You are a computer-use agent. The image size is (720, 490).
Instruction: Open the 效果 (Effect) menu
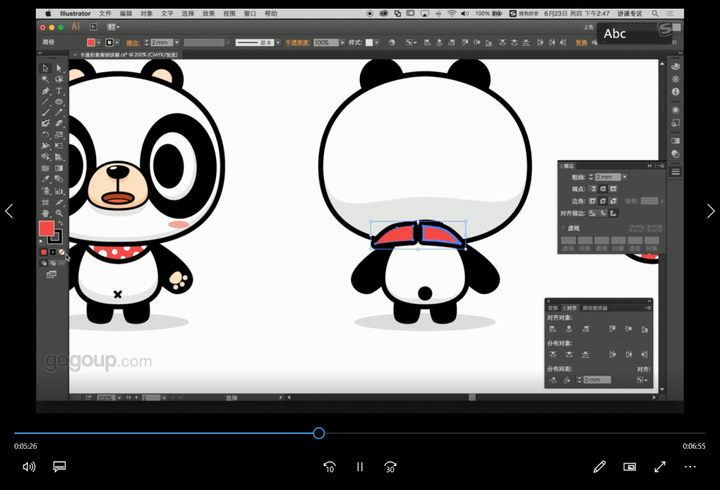pos(208,13)
